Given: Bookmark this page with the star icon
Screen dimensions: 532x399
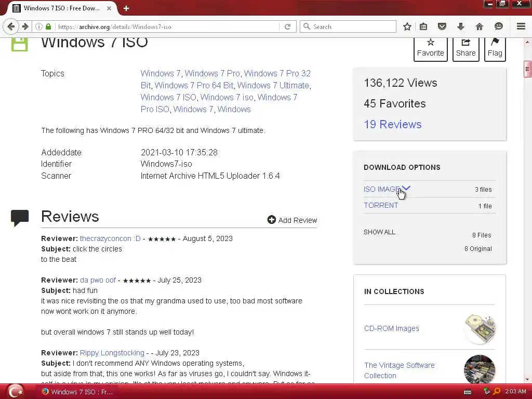Looking at the screenshot, I should coord(407,26).
